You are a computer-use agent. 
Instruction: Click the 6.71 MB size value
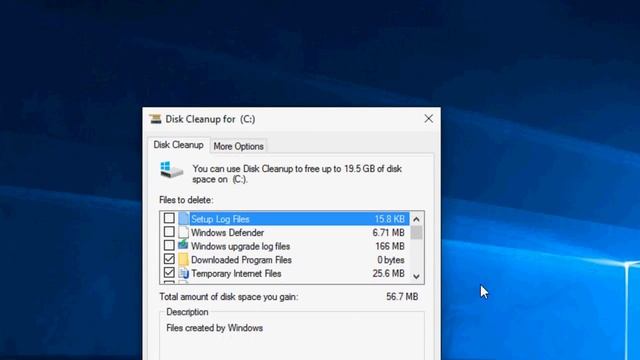pos(388,233)
